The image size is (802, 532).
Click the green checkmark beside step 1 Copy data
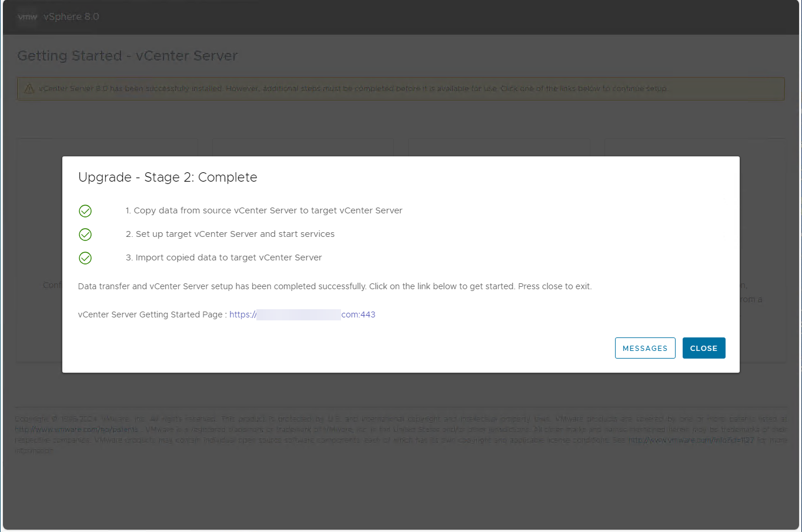click(85, 211)
